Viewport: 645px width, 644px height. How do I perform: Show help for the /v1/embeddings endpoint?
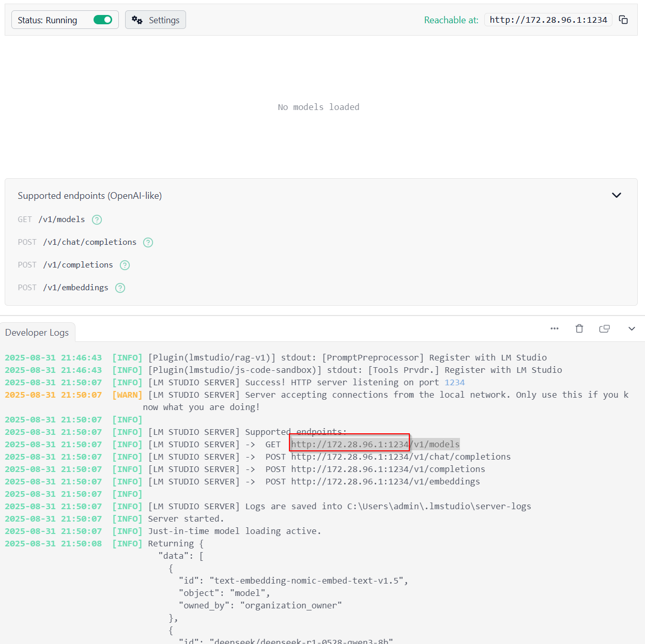coord(120,288)
